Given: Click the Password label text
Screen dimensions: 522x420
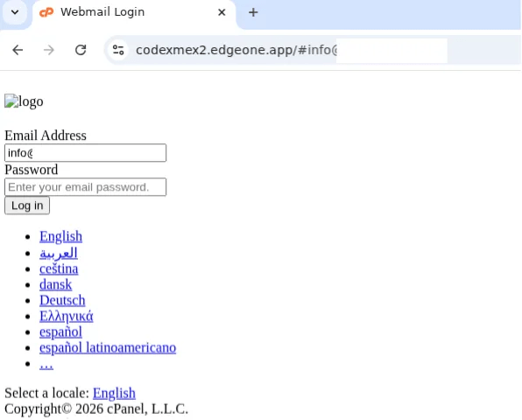Looking at the screenshot, I should pyautogui.click(x=31, y=170).
